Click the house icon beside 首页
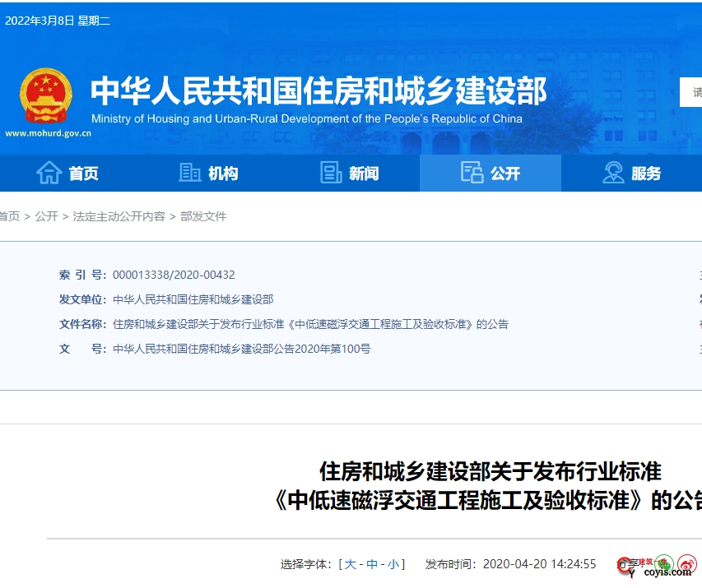 pos(49,173)
